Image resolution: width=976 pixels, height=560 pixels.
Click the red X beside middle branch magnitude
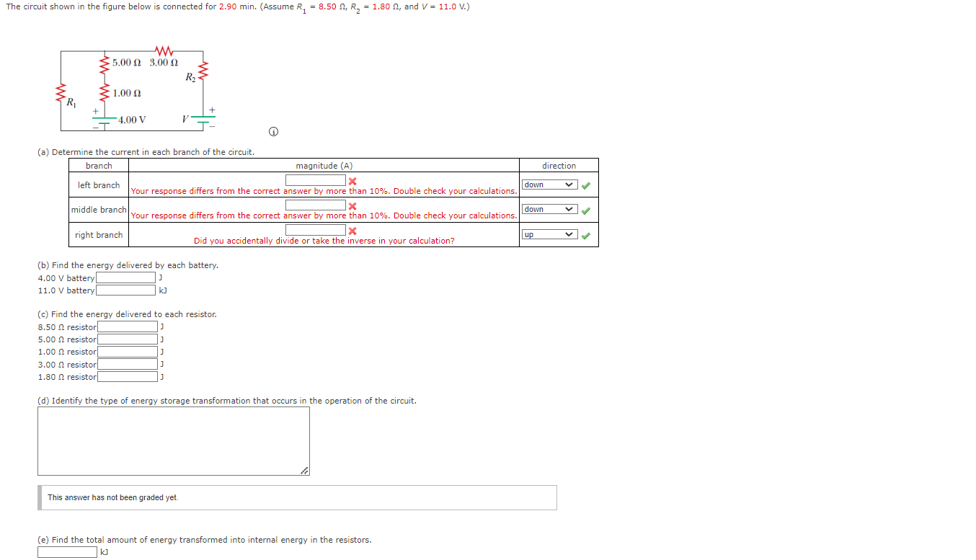click(x=352, y=205)
